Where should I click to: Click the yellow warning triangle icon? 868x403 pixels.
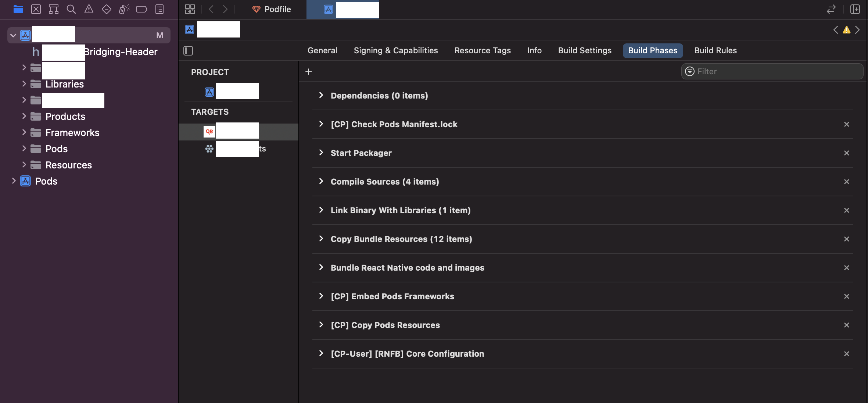(x=847, y=30)
